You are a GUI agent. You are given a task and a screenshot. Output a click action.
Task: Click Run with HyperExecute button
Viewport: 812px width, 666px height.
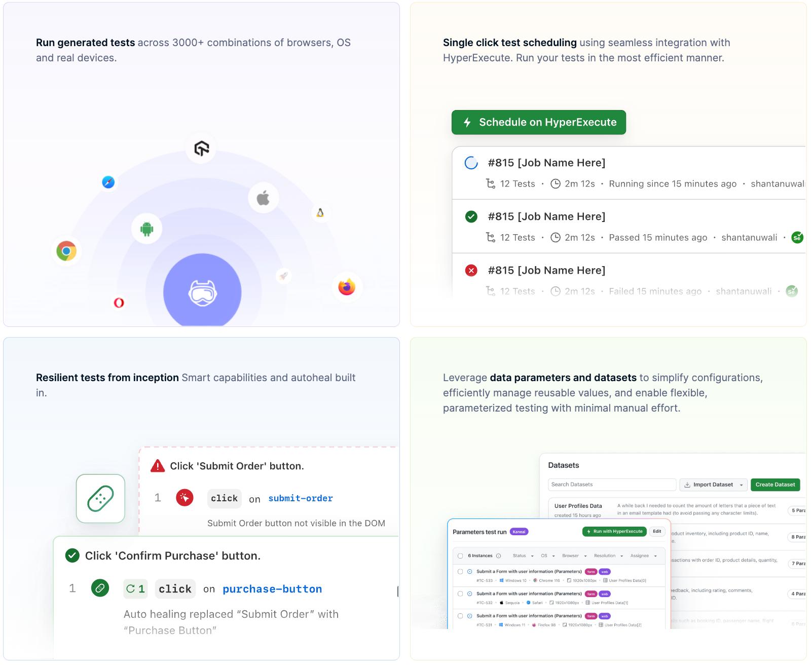[614, 531]
